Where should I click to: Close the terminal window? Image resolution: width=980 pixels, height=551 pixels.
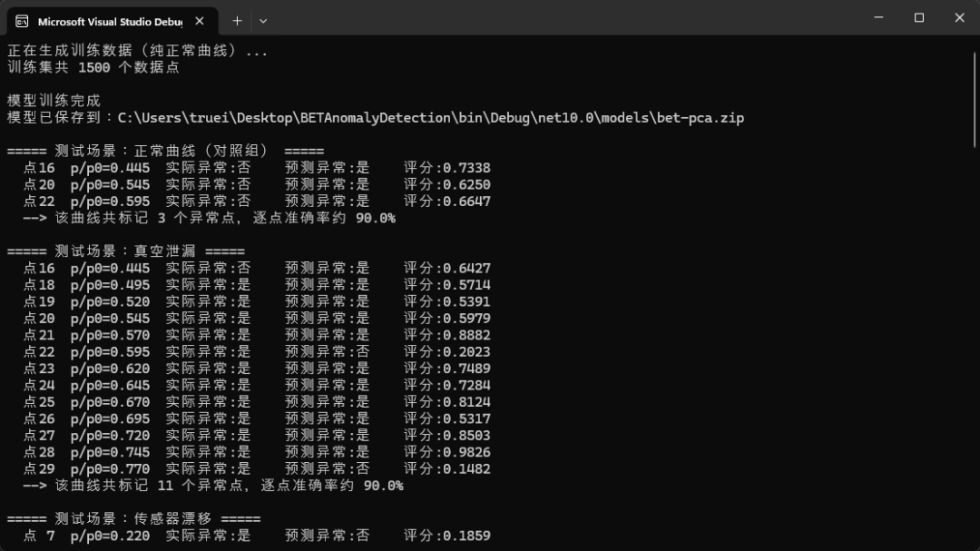tap(959, 17)
